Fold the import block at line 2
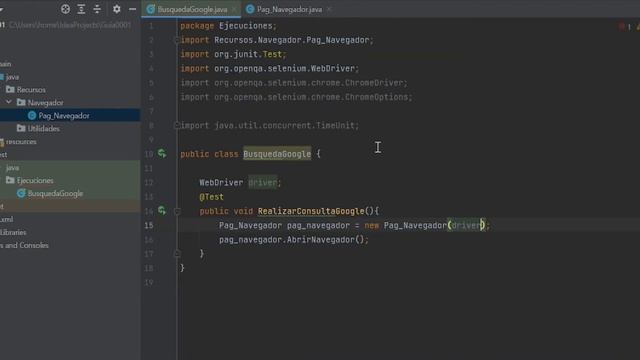The height and width of the screenshot is (360, 640). 177,40
